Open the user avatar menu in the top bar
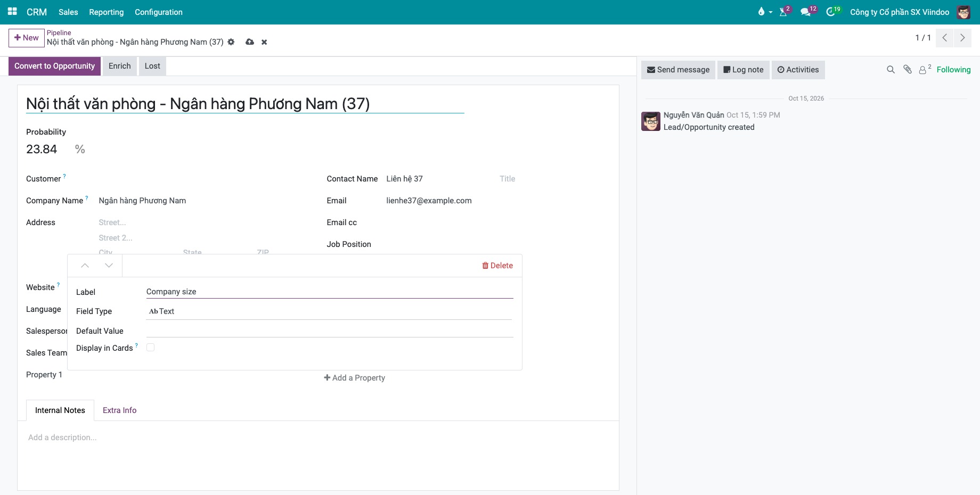This screenshot has width=980, height=495. click(963, 12)
